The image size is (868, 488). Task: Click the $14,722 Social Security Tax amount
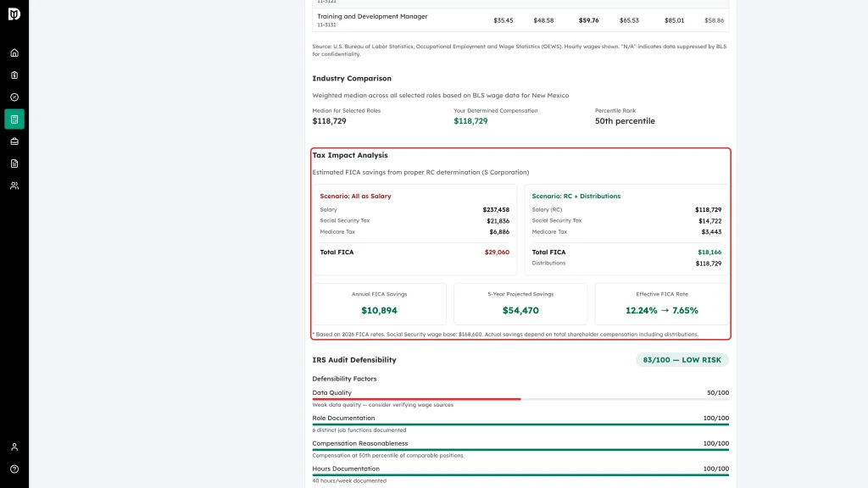(709, 221)
